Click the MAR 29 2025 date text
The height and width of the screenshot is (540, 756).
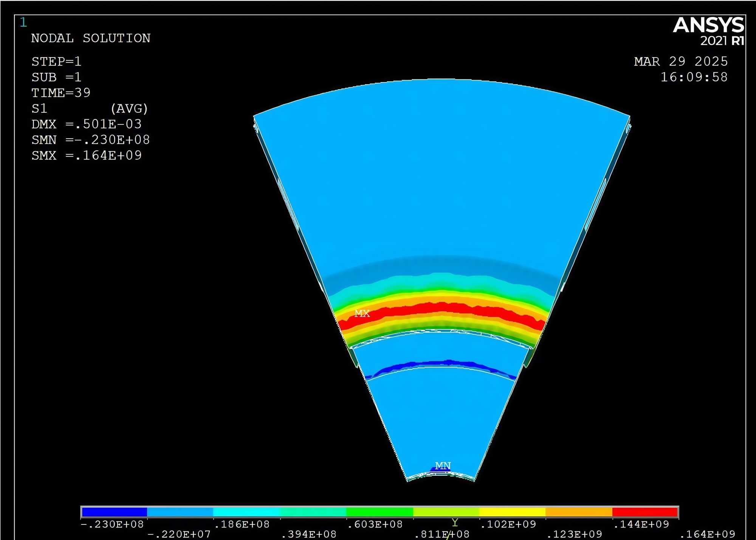tap(681, 61)
